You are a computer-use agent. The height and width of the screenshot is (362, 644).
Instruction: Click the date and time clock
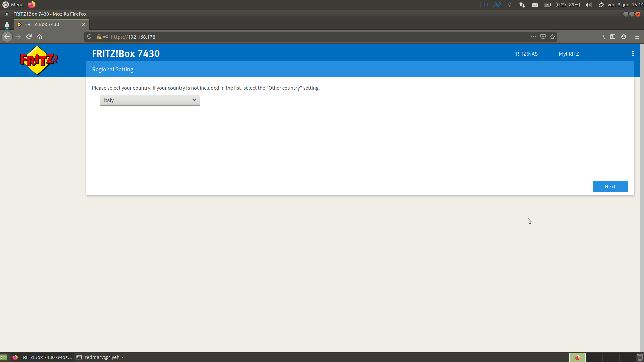point(625,5)
